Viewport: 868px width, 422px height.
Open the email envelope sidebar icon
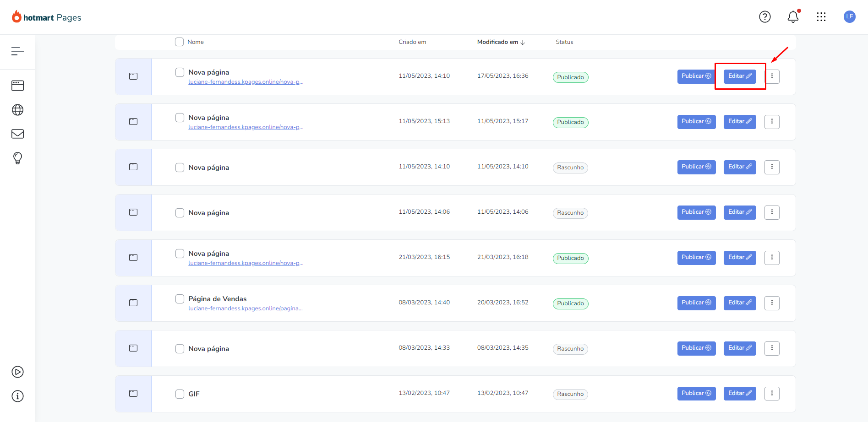click(17, 134)
